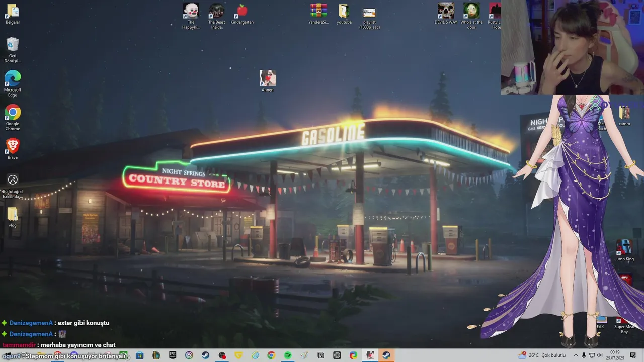Viewport: 644px width, 362px height.
Task: Open Ubisoft Connect taskbar icon
Action: click(189, 355)
